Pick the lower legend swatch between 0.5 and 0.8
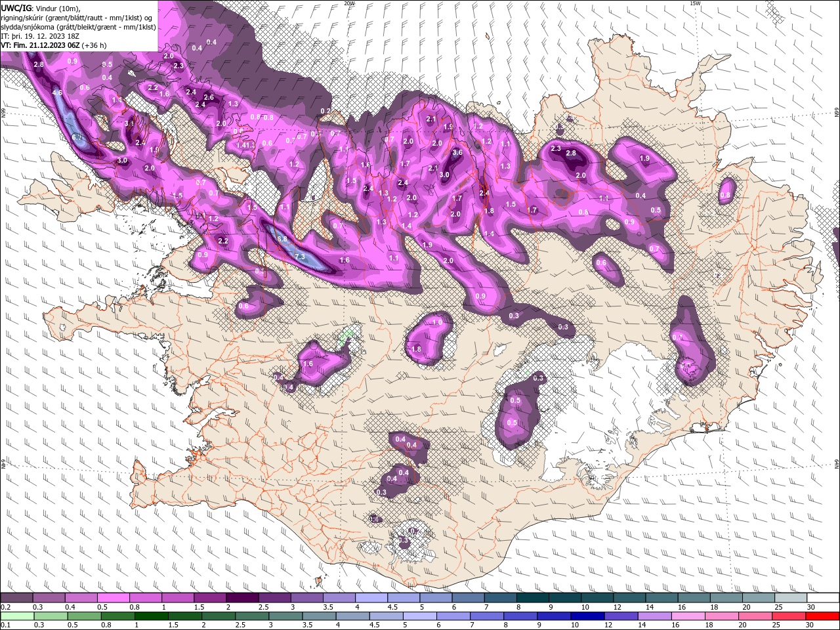The image size is (840, 630). [x=83, y=616]
